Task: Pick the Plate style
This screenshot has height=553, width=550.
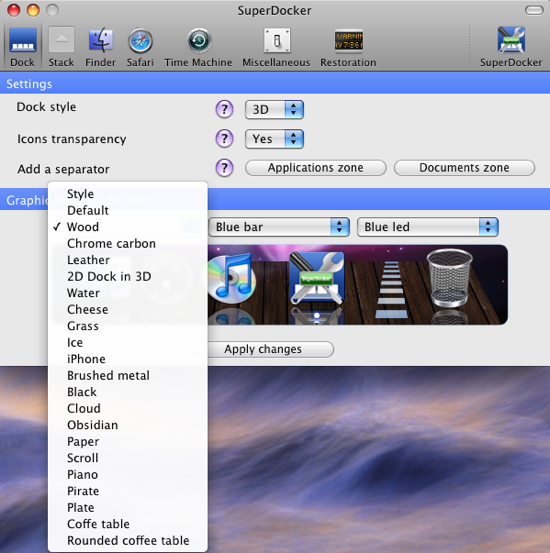Action: click(128, 508)
